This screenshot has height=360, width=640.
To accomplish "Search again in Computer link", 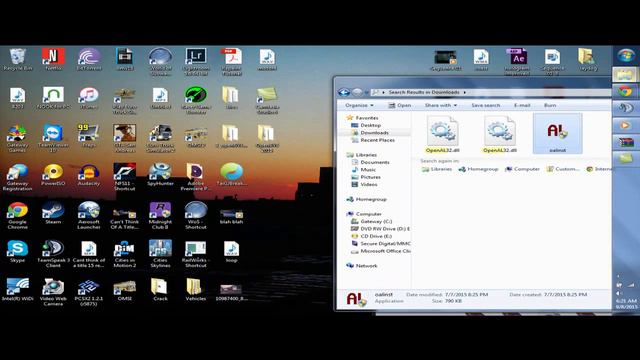I will (523, 169).
